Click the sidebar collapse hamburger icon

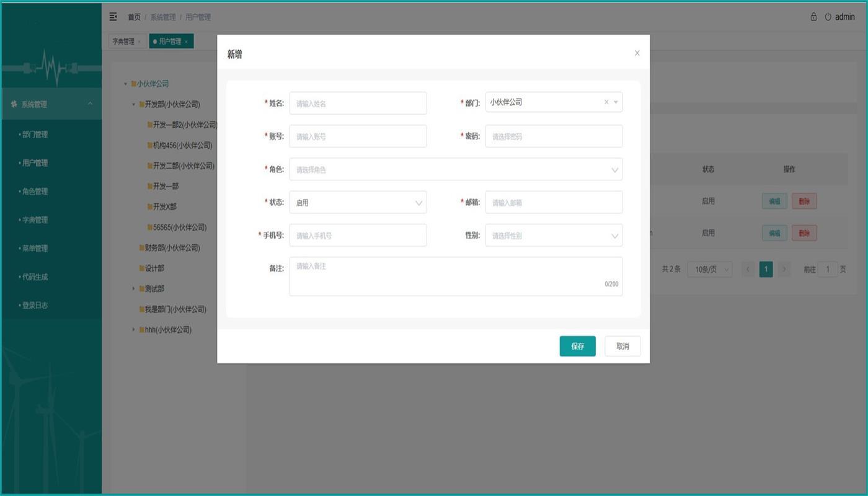tap(113, 17)
